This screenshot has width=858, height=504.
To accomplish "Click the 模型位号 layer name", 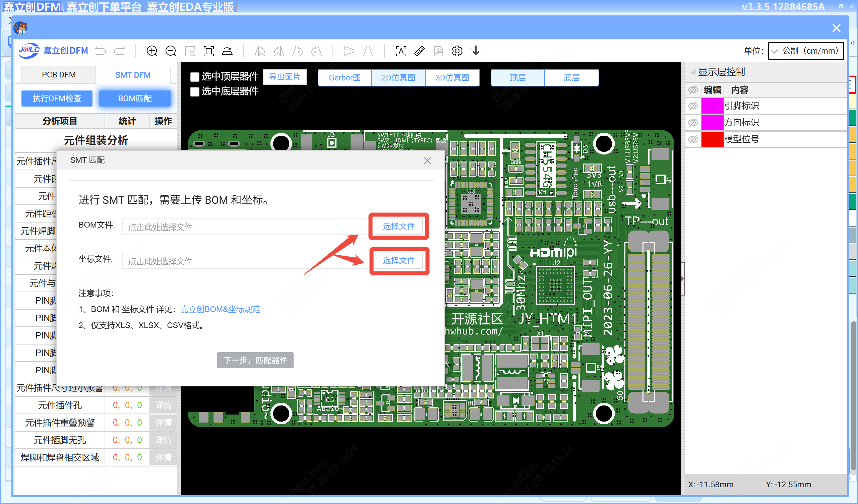I will tap(742, 139).
